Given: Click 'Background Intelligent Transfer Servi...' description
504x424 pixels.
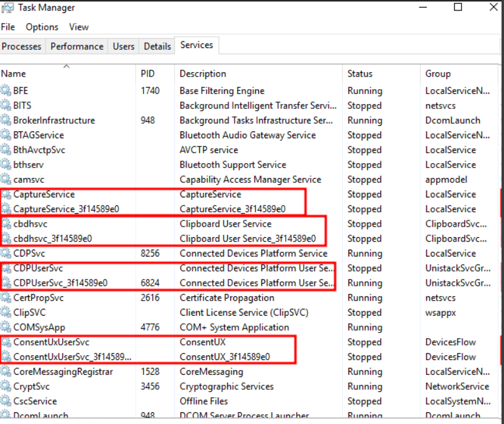Looking at the screenshot, I should point(258,105).
